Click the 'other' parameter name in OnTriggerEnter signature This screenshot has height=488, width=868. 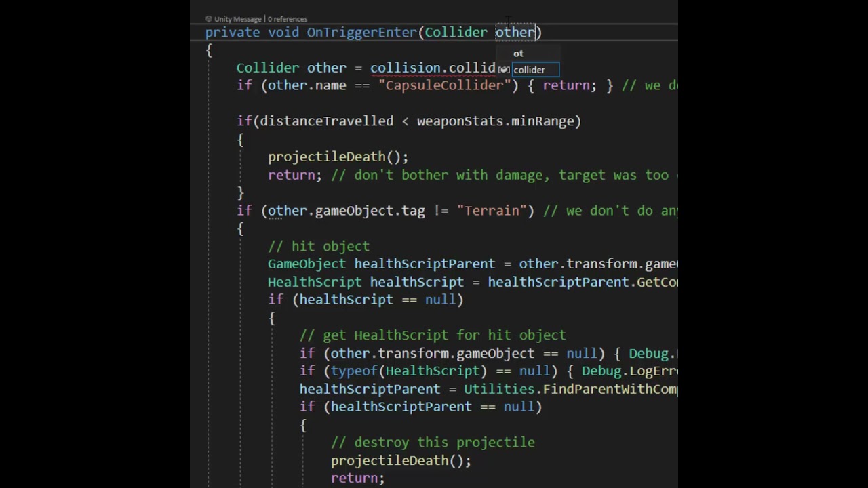tap(515, 32)
